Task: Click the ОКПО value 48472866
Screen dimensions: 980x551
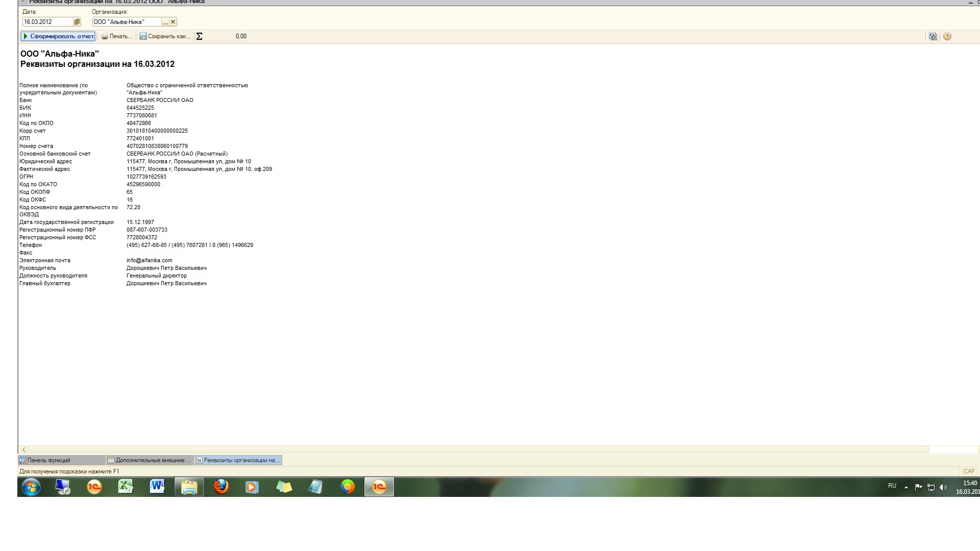Action: tap(139, 123)
